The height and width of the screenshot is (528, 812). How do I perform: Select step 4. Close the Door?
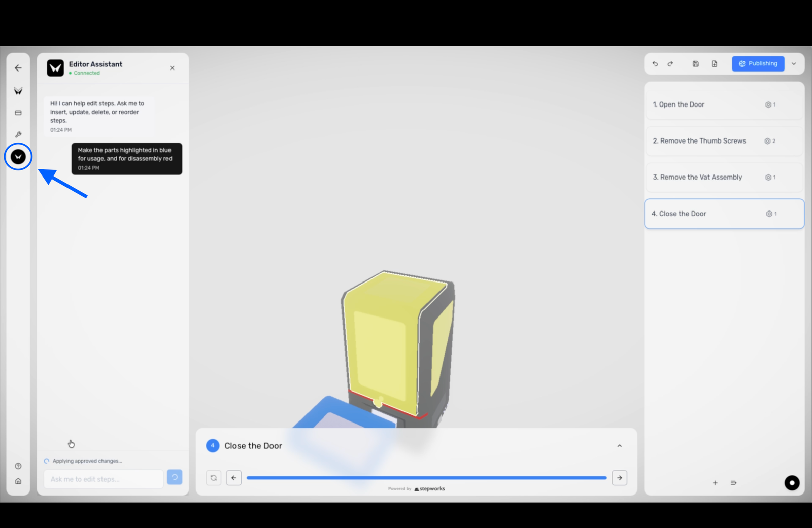point(724,214)
